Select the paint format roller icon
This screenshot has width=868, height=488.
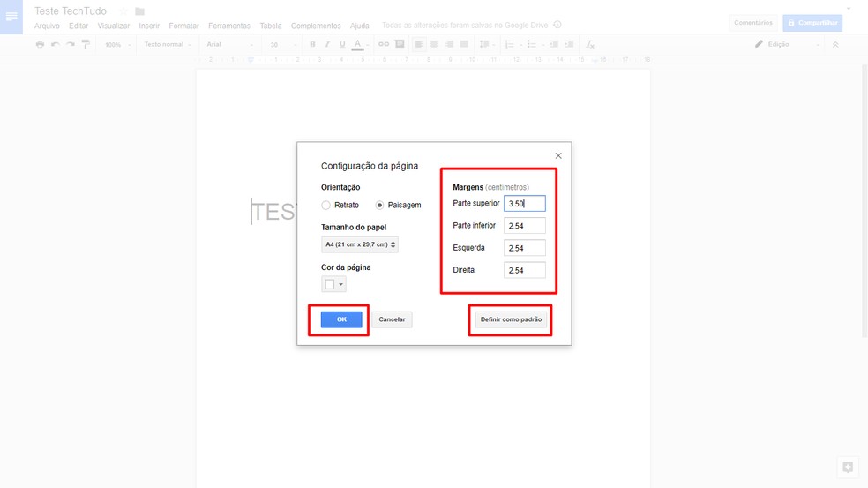tap(86, 44)
